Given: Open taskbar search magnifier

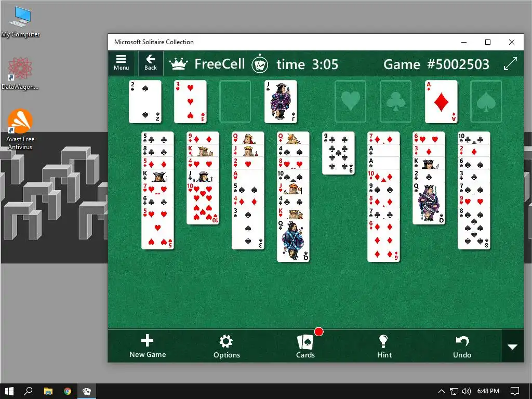Looking at the screenshot, I should click(28, 391).
